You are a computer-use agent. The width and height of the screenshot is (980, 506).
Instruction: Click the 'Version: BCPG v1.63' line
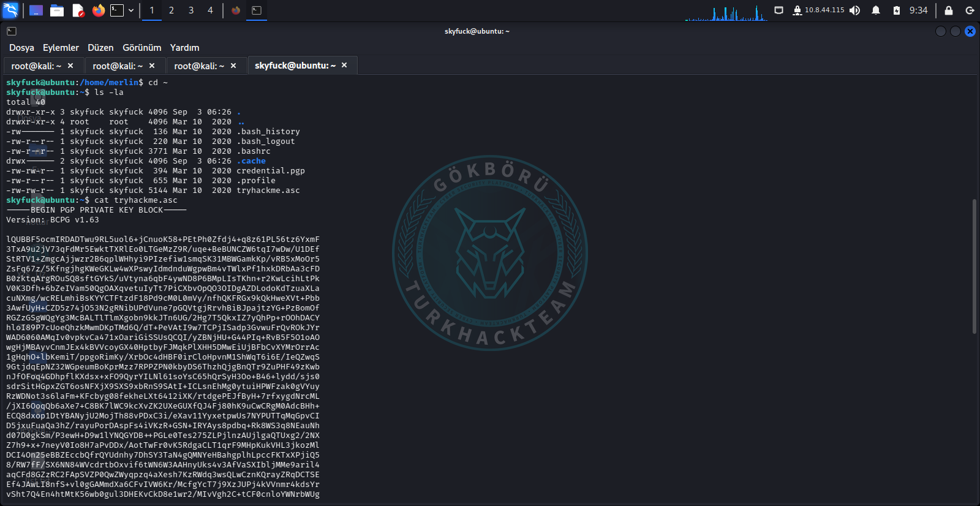pyautogui.click(x=53, y=220)
